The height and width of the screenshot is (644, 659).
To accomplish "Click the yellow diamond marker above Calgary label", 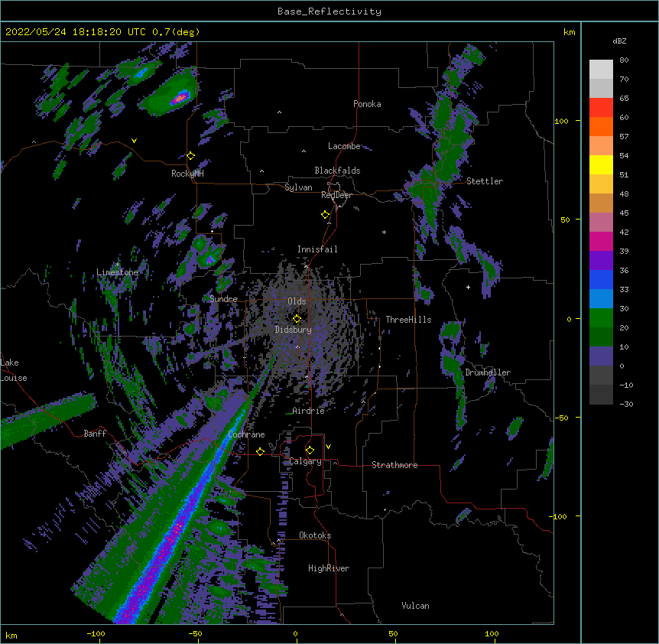I will point(310,450).
